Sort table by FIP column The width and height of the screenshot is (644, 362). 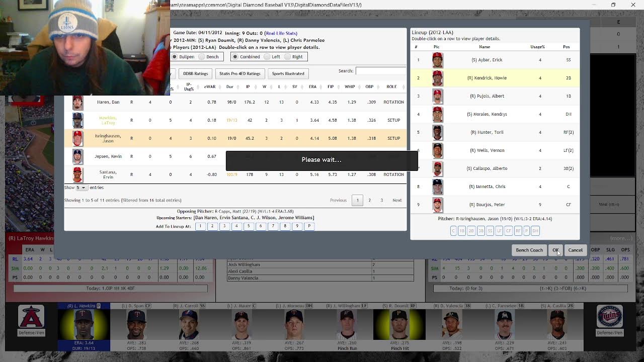(x=331, y=86)
